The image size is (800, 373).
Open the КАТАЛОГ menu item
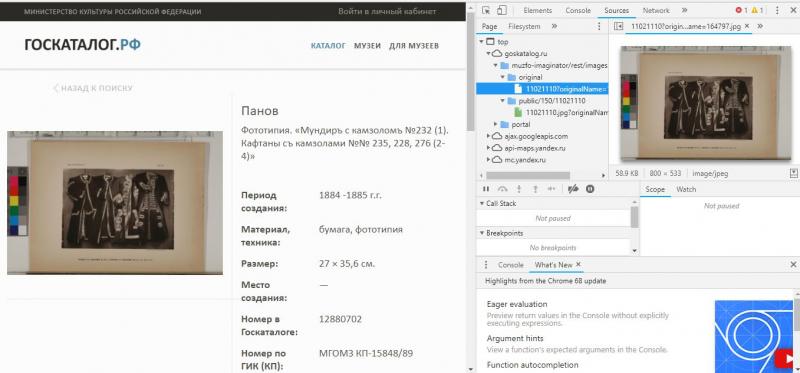328,46
